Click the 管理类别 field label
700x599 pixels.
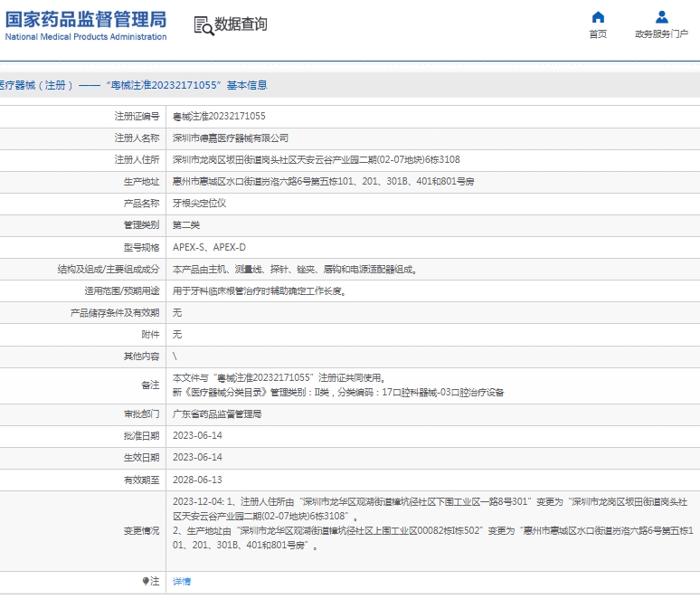141,225
